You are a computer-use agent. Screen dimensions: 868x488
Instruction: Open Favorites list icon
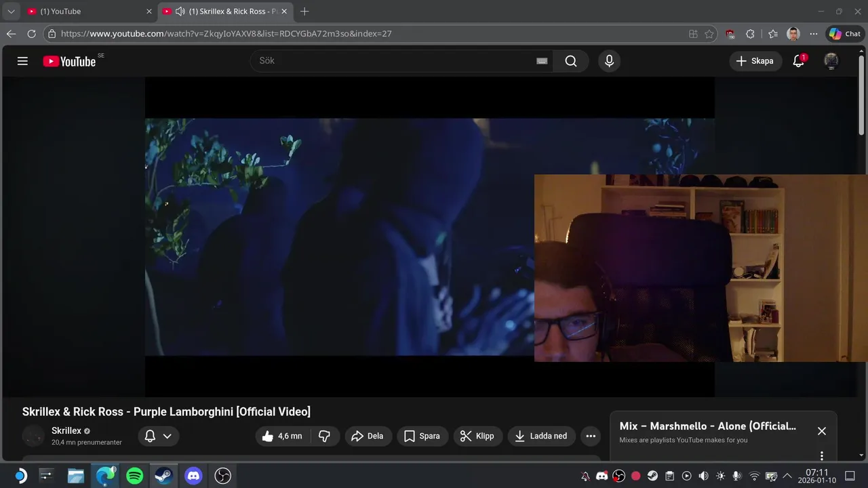coord(773,34)
